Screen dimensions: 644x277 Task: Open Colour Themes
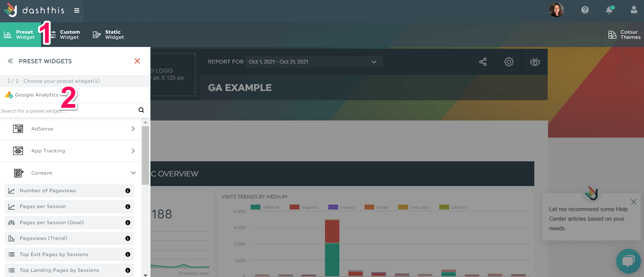click(x=624, y=35)
